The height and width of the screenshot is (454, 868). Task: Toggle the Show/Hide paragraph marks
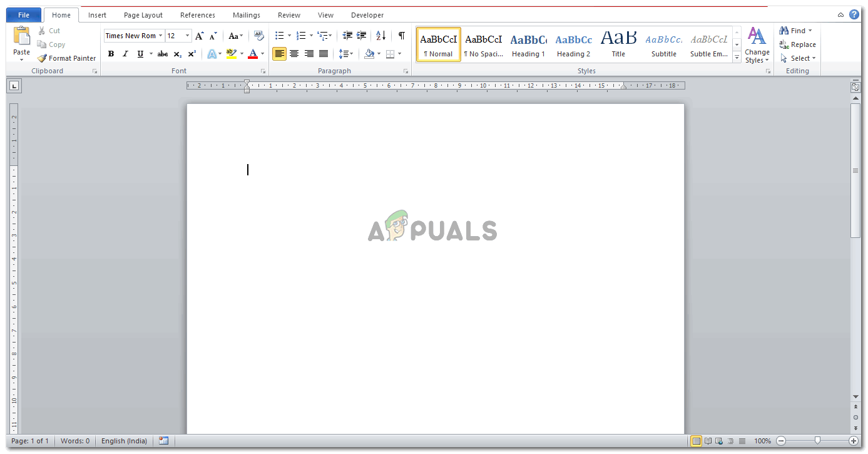[x=401, y=36]
